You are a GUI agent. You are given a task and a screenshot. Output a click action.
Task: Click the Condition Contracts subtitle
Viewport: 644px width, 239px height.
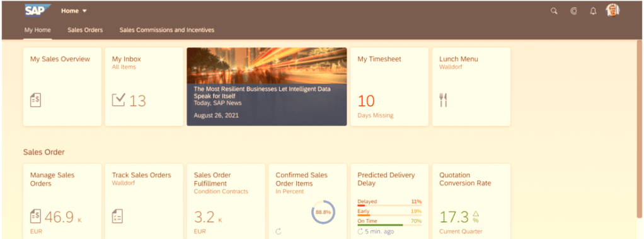click(221, 192)
